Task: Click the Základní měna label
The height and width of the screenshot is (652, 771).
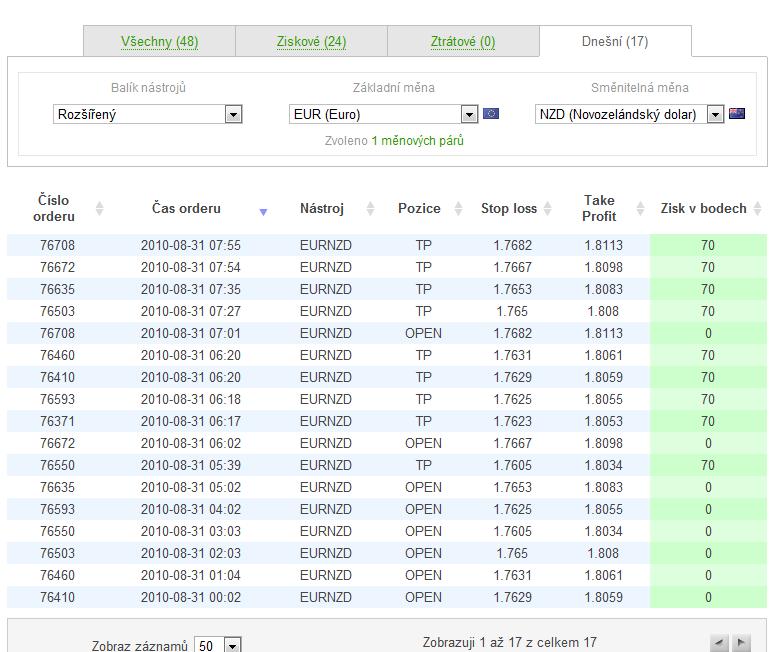Action: (393, 88)
